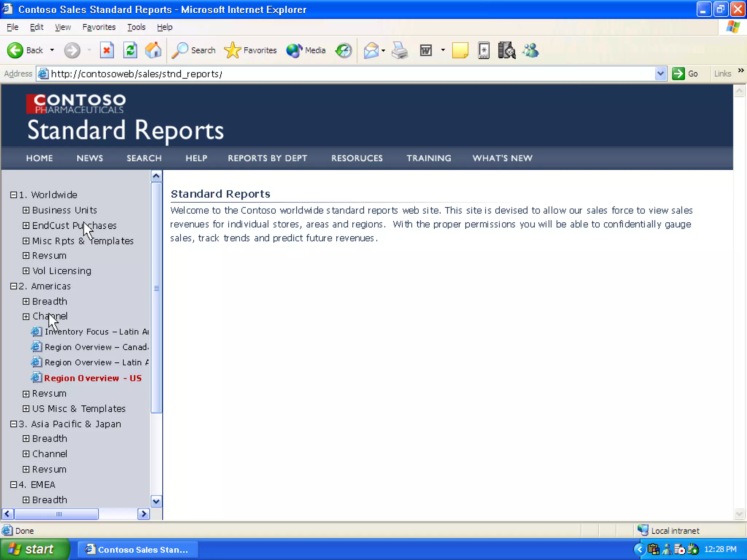Click the Windows start button
Image resolution: width=747 pixels, height=560 pixels.
pyautogui.click(x=35, y=549)
